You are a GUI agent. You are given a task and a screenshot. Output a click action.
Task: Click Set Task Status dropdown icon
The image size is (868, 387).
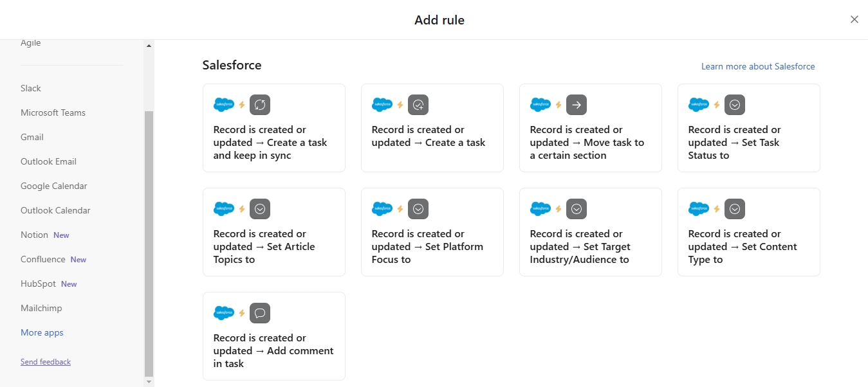click(x=735, y=105)
